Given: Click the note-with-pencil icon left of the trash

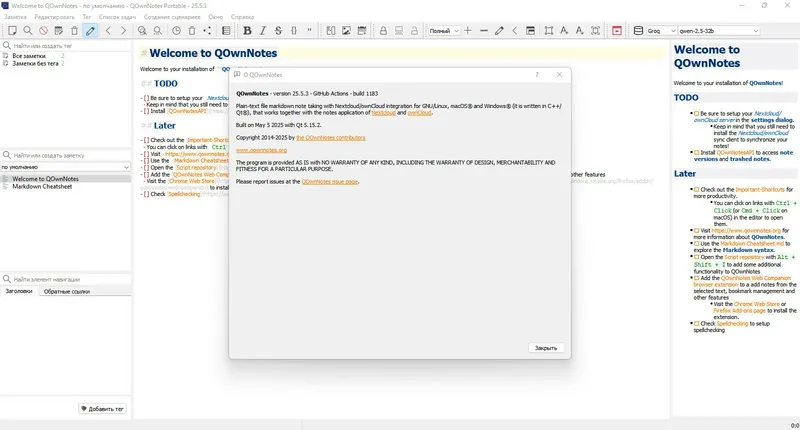Looking at the screenshot, I should (59, 31).
